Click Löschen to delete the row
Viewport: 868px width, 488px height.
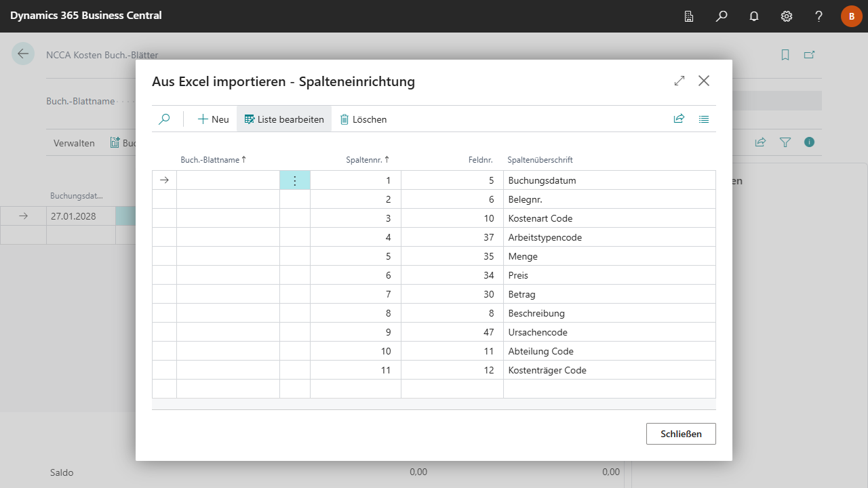(x=363, y=119)
